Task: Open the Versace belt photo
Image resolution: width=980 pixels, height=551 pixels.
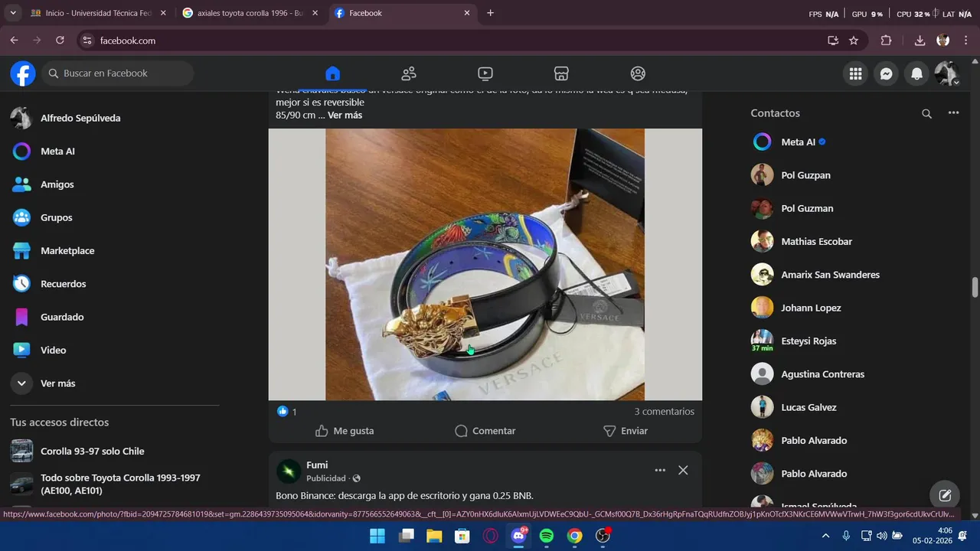Action: pos(485,264)
